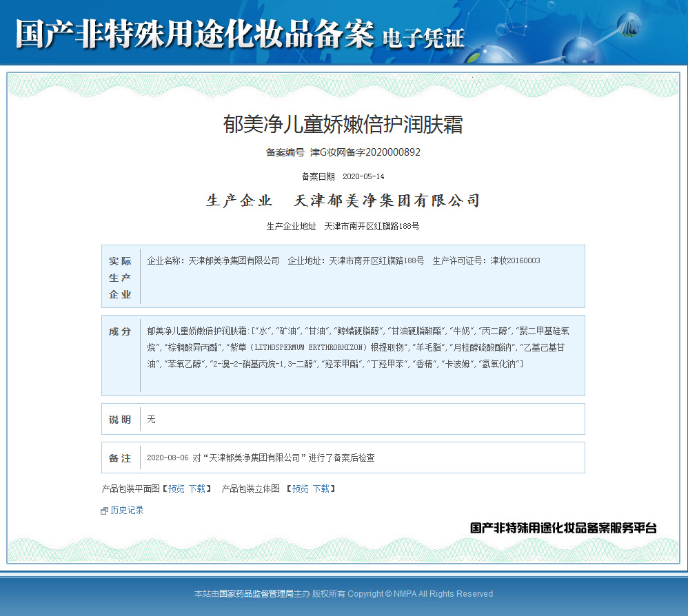688x616 pixels.
Task: Select the product title 郁美净儿童娇嫩倍护润肤霜
Action: click(343, 125)
